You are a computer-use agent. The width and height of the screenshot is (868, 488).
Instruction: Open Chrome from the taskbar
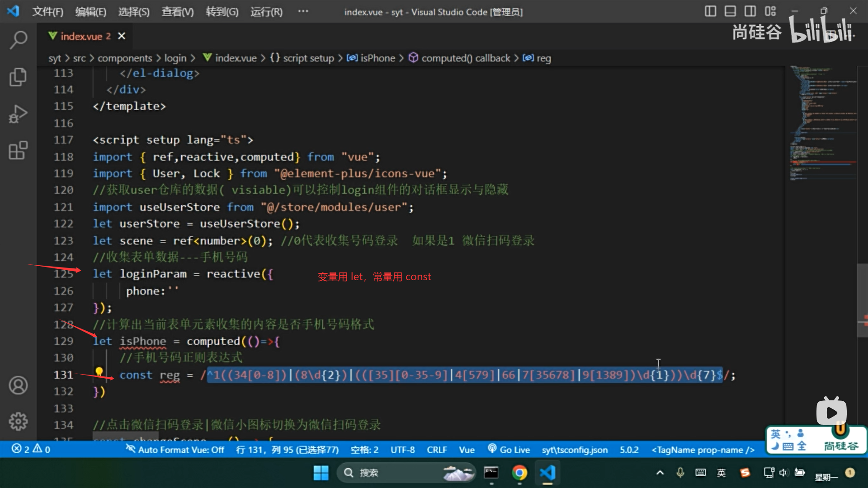(519, 473)
